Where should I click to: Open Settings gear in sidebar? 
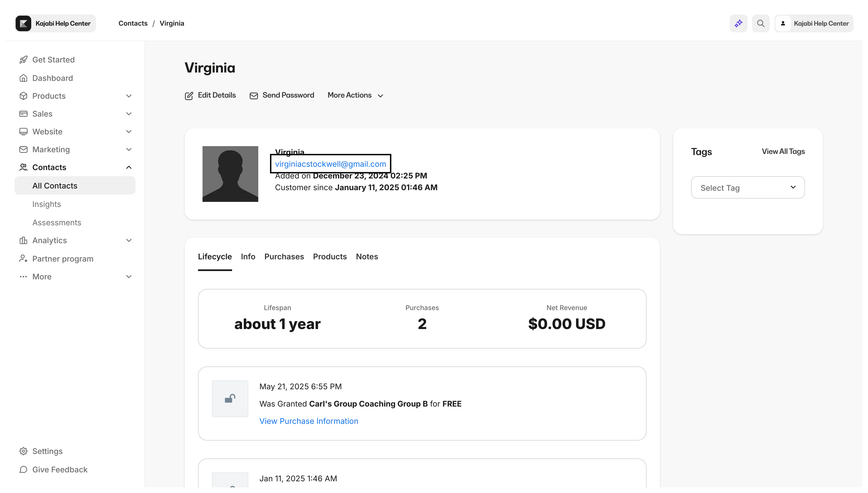coord(23,451)
